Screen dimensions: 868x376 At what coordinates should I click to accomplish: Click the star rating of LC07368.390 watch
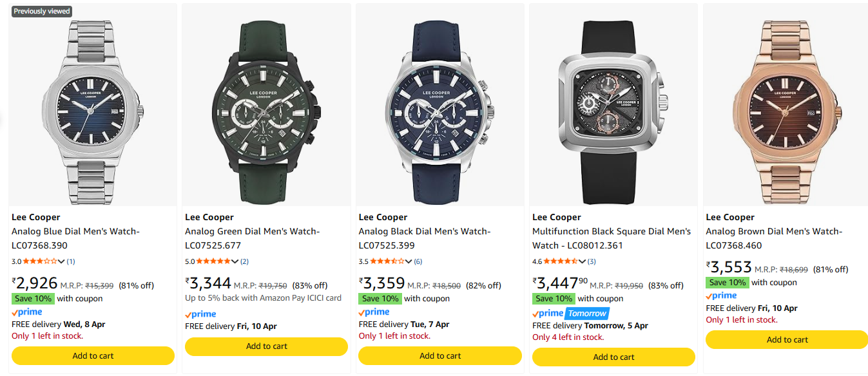coord(39,261)
